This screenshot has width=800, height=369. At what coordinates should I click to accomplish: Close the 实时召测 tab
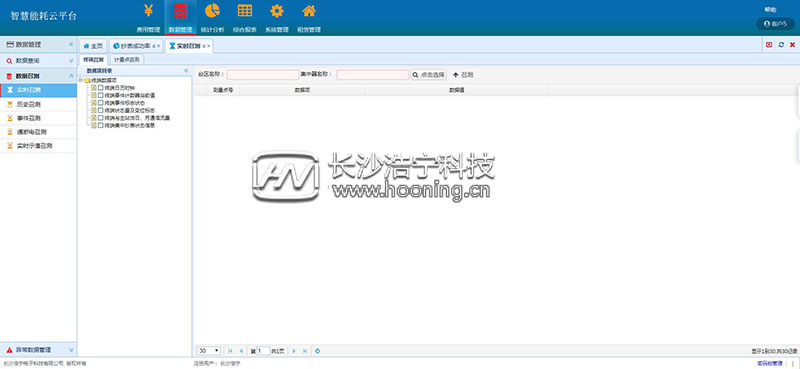209,46
